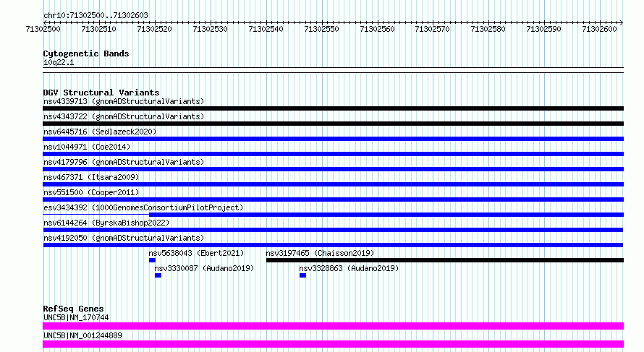Click the DGV Structural Variants track title

[101, 93]
